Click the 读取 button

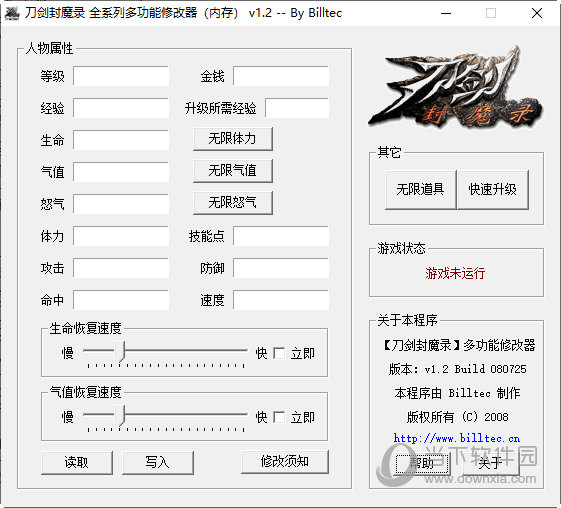point(77,463)
